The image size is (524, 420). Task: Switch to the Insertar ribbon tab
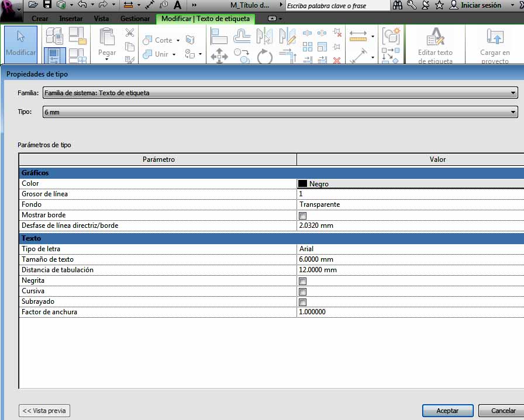71,19
